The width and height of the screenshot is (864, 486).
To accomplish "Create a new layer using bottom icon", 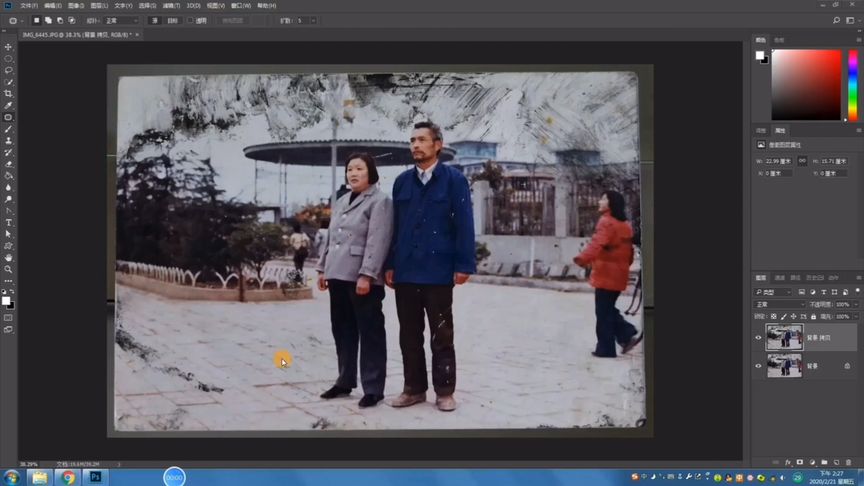I will tap(836, 462).
